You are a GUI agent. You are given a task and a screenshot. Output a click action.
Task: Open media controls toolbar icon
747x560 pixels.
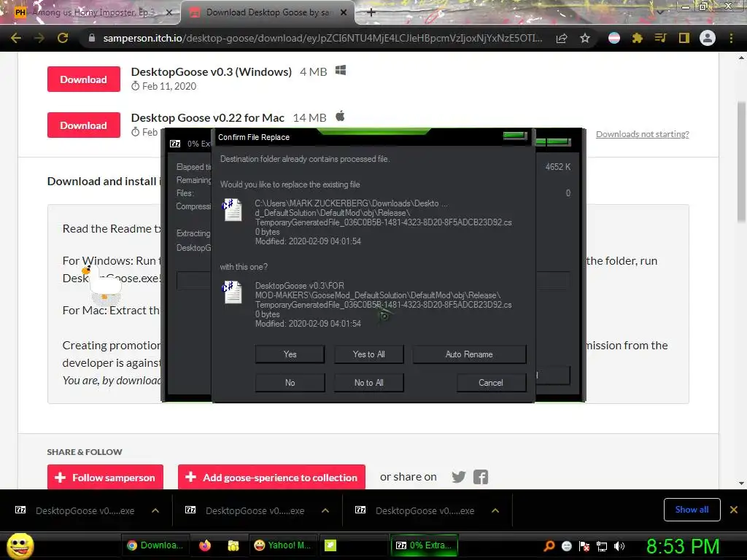coord(660,38)
